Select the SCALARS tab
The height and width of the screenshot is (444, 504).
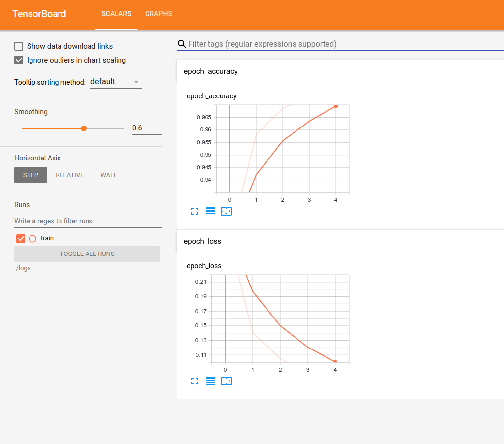[x=116, y=14]
